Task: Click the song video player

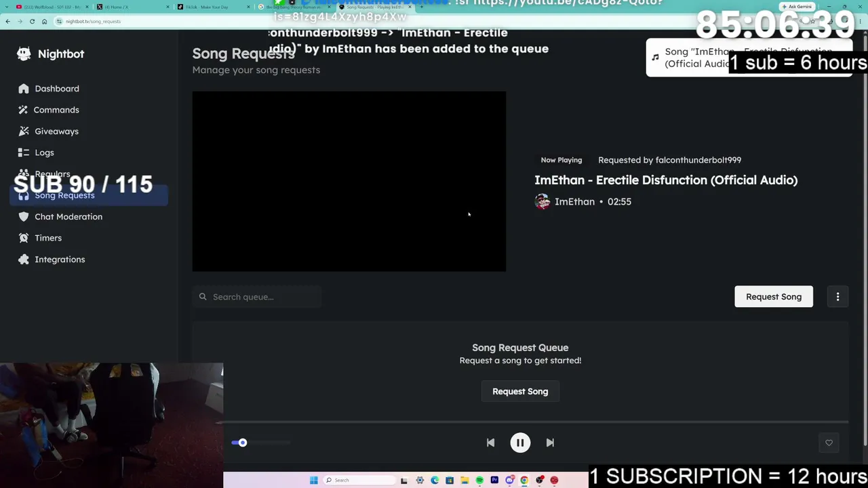Action: click(x=349, y=182)
